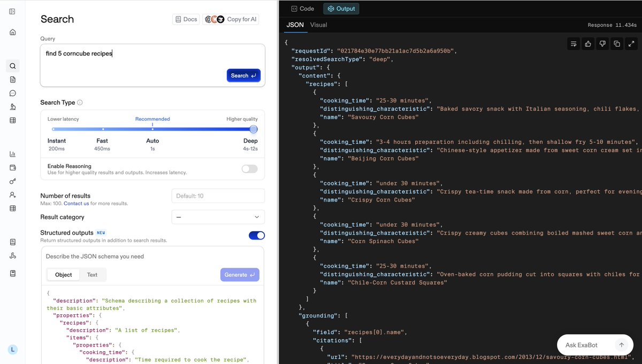The height and width of the screenshot is (364, 642).
Task: Click the requestId value string
Action: [x=395, y=51]
